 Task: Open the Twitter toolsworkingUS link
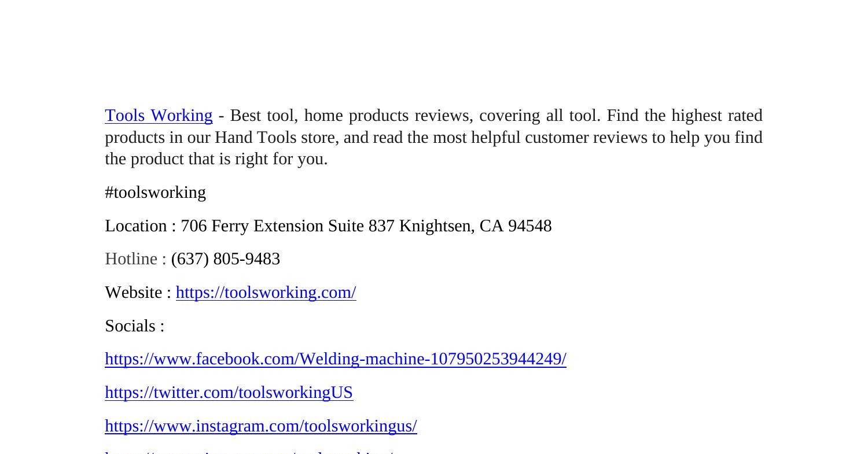tap(229, 393)
